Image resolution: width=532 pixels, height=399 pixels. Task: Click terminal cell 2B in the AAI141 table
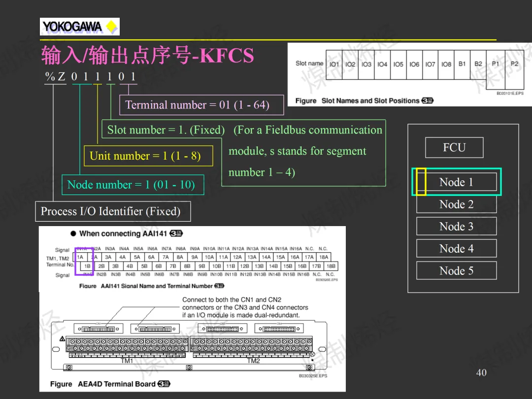(x=101, y=266)
